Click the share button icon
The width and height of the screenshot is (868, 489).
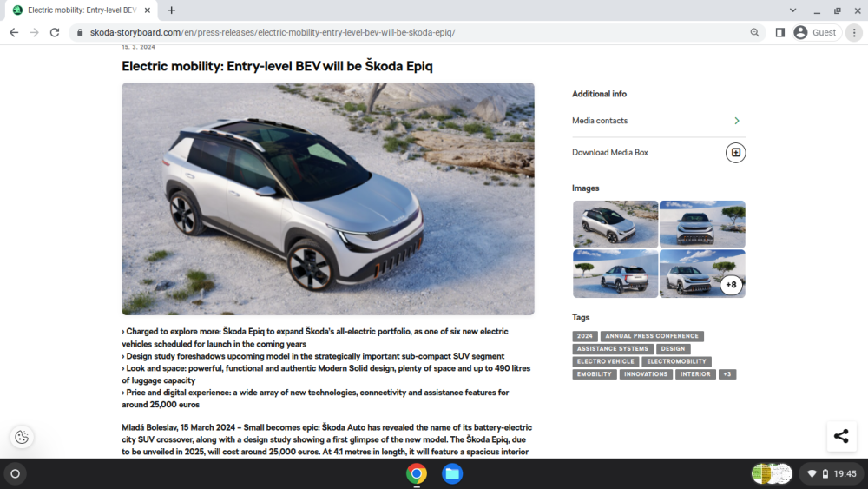point(841,436)
